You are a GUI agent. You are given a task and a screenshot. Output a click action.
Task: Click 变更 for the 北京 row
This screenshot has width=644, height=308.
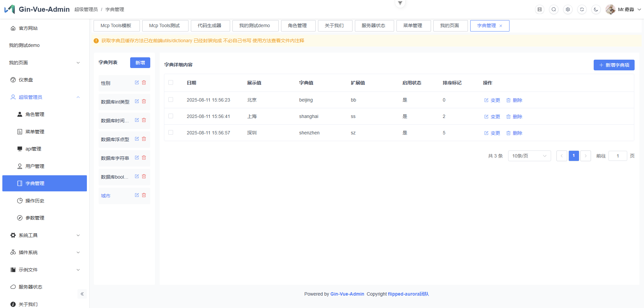492,100
